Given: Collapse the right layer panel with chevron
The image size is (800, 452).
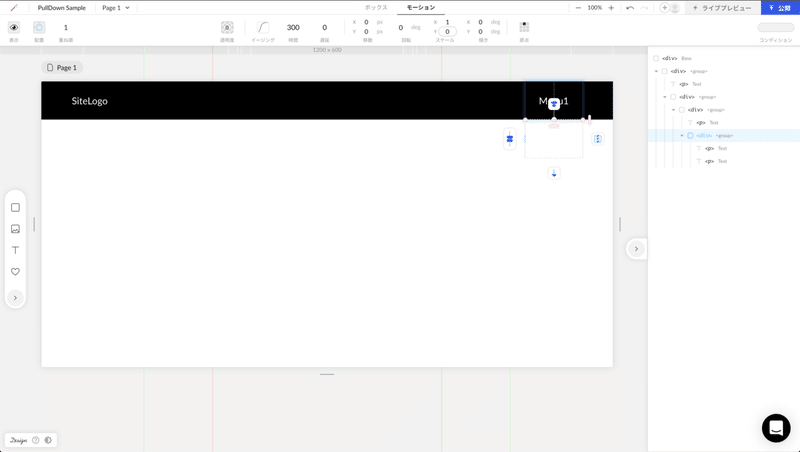Looking at the screenshot, I should [x=636, y=249].
